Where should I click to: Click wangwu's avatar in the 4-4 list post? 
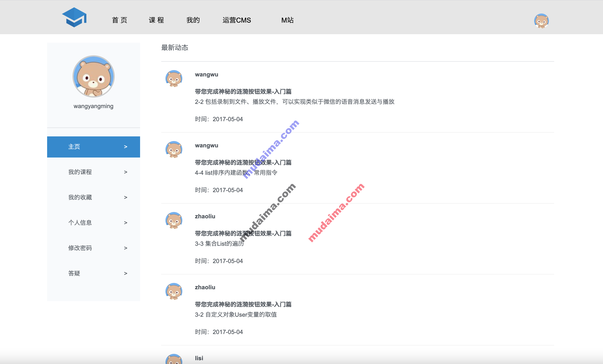pyautogui.click(x=174, y=149)
